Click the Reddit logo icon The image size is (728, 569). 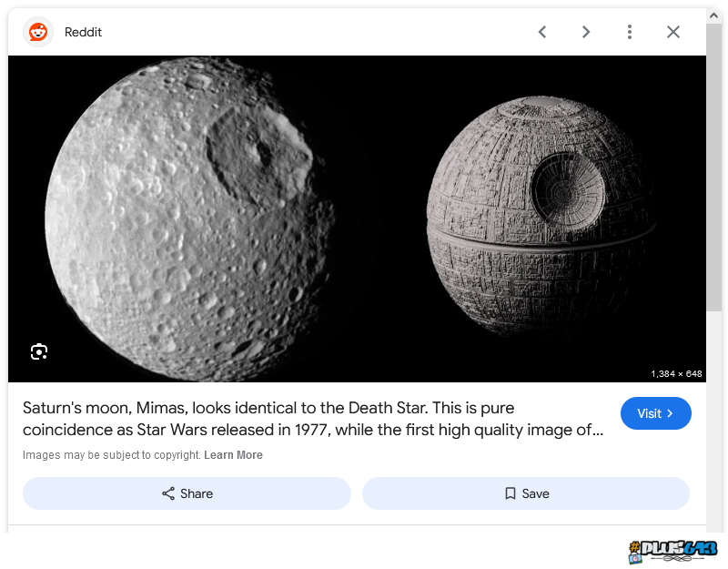(x=38, y=32)
